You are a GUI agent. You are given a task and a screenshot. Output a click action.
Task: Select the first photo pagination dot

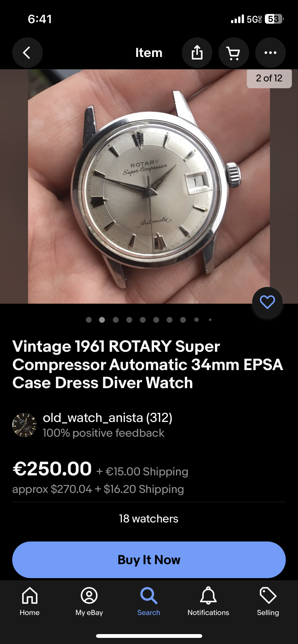pos(89,320)
